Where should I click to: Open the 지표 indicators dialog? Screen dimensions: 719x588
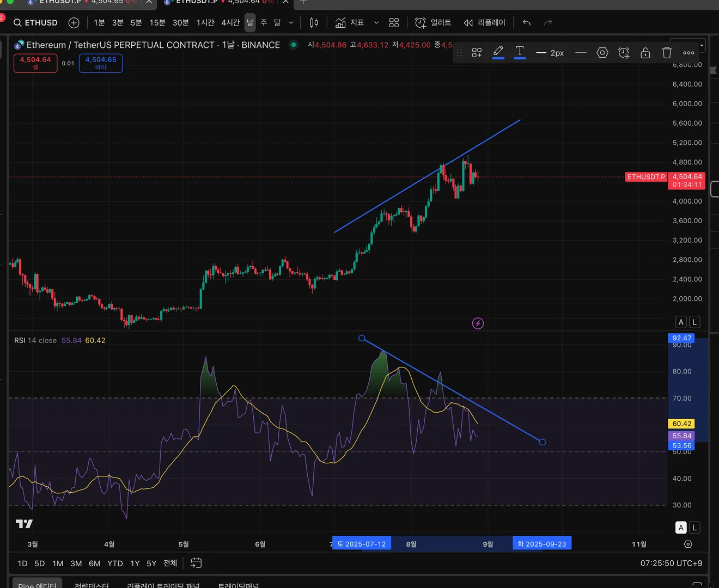click(x=350, y=23)
